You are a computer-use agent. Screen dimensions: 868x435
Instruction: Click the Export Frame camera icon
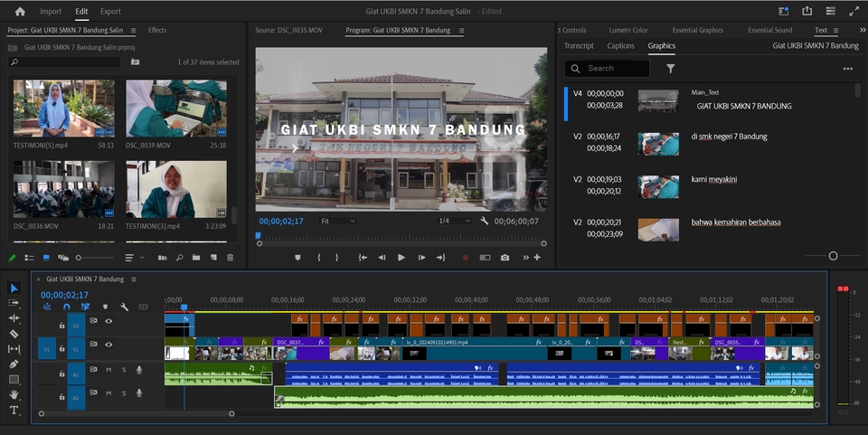(505, 258)
